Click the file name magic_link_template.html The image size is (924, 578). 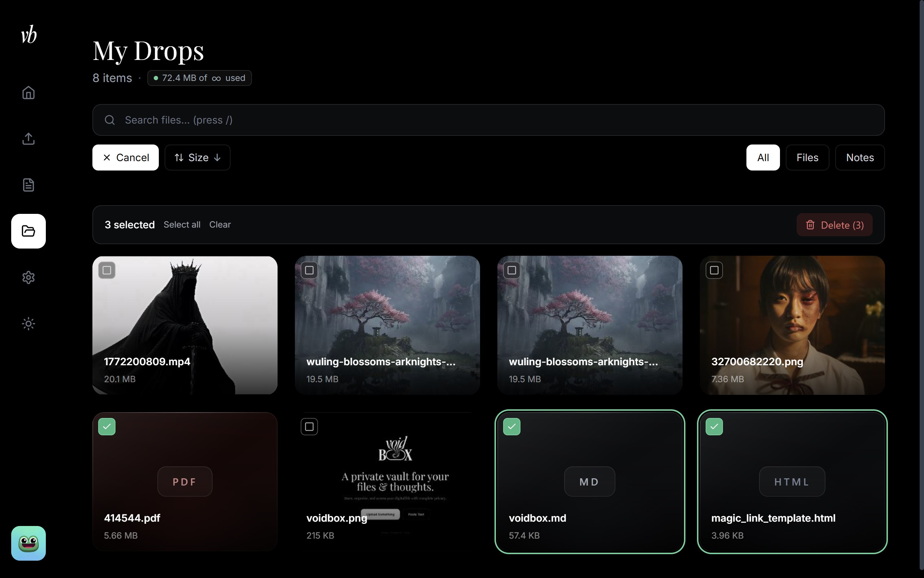pos(773,518)
